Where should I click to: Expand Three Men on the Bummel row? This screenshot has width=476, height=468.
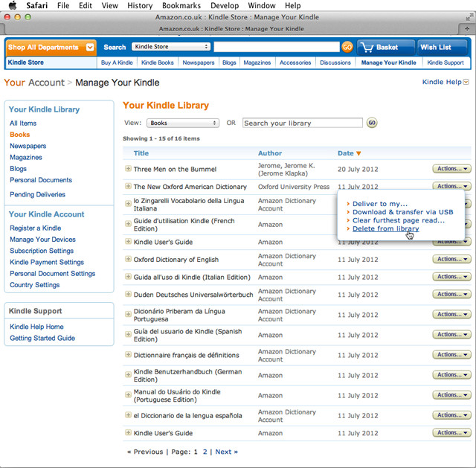point(128,169)
